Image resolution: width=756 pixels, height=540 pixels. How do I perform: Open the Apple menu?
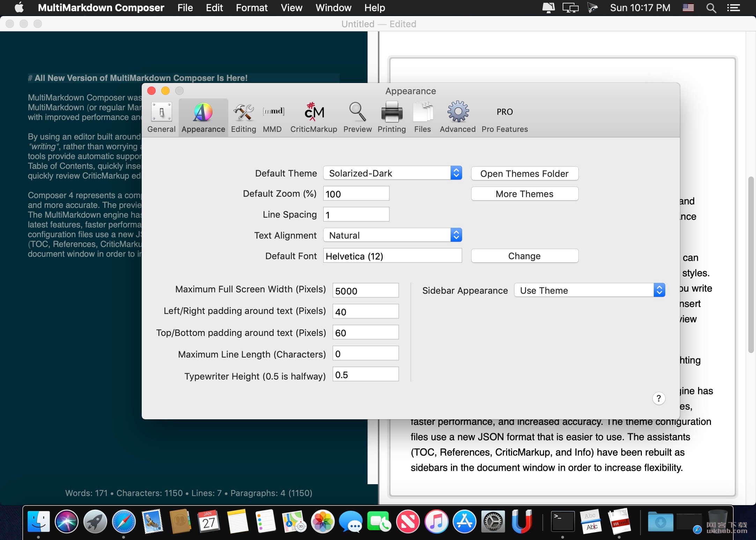[19, 8]
